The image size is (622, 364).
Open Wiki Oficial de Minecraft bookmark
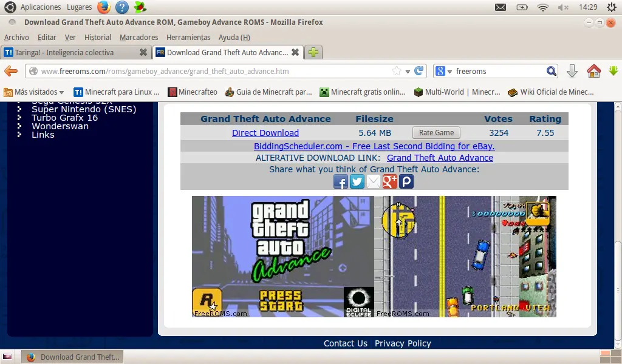[551, 92]
